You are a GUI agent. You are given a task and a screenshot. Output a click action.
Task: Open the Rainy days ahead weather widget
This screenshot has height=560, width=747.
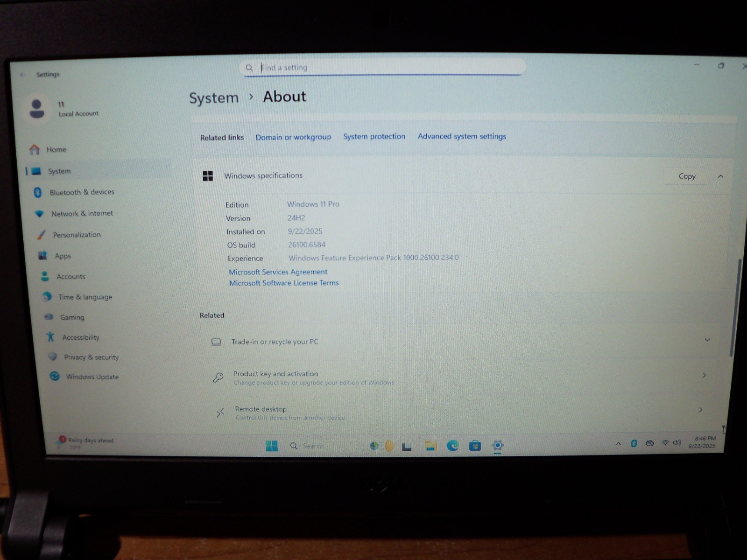point(85,443)
